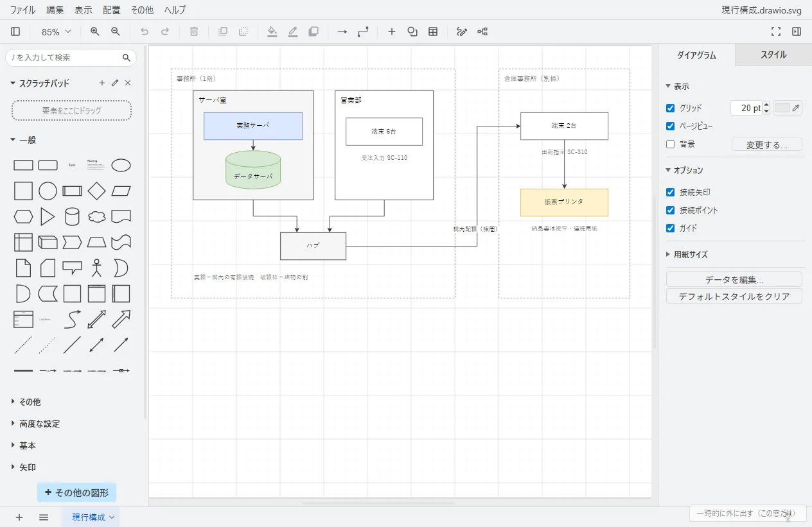The height and width of the screenshot is (527, 812).
Task: Click the bring to front icon
Action: click(223, 31)
